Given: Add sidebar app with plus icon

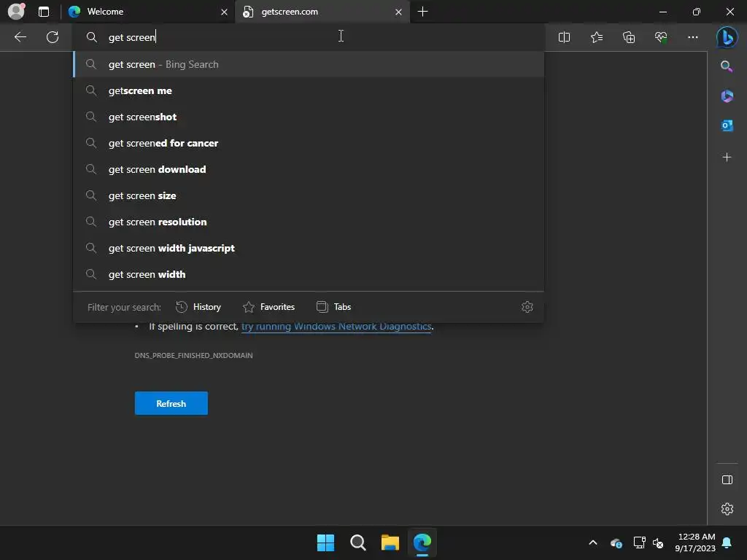Looking at the screenshot, I should point(727,157).
